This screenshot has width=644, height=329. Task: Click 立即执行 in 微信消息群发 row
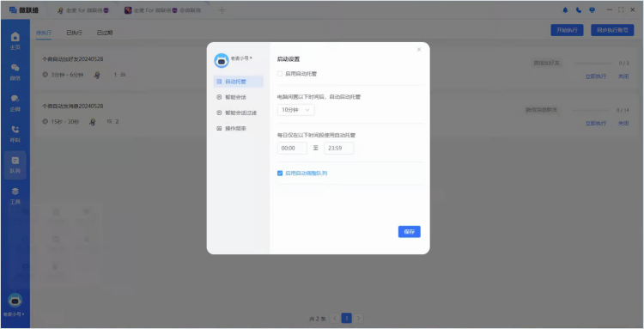pos(596,123)
